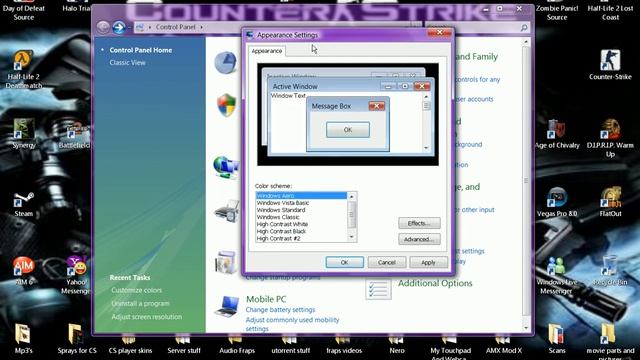Open the Age of Chivalry shortcut
Screen dimensions: 640x360
point(557,129)
